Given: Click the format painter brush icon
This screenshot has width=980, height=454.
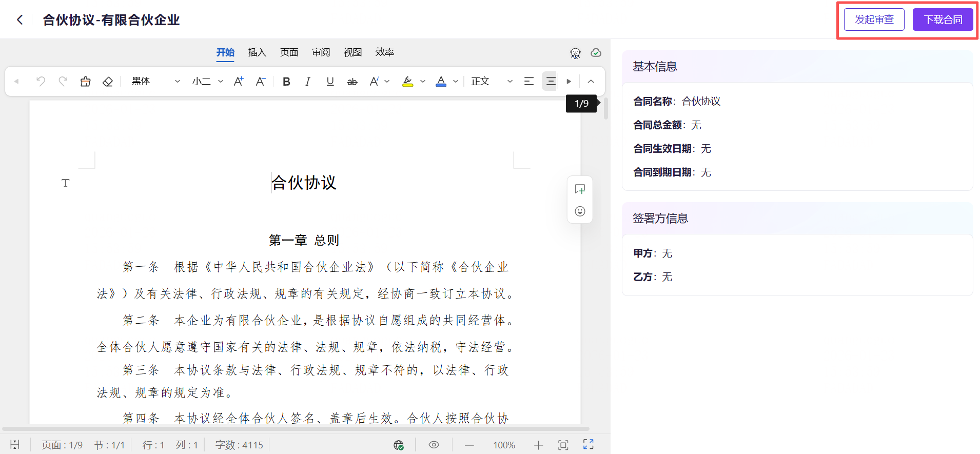Looking at the screenshot, I should pos(85,82).
